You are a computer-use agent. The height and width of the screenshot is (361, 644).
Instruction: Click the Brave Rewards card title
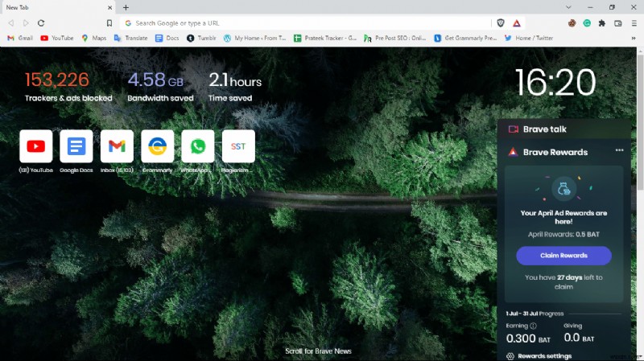pyautogui.click(x=555, y=152)
